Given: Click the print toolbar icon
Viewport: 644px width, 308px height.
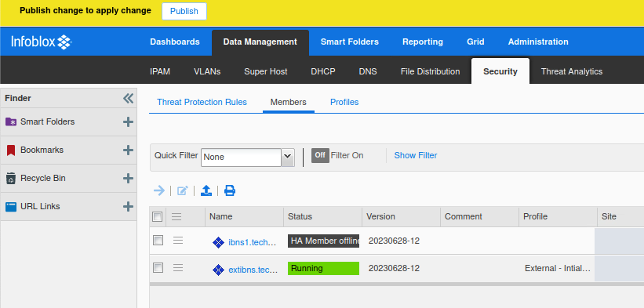Looking at the screenshot, I should click(230, 190).
